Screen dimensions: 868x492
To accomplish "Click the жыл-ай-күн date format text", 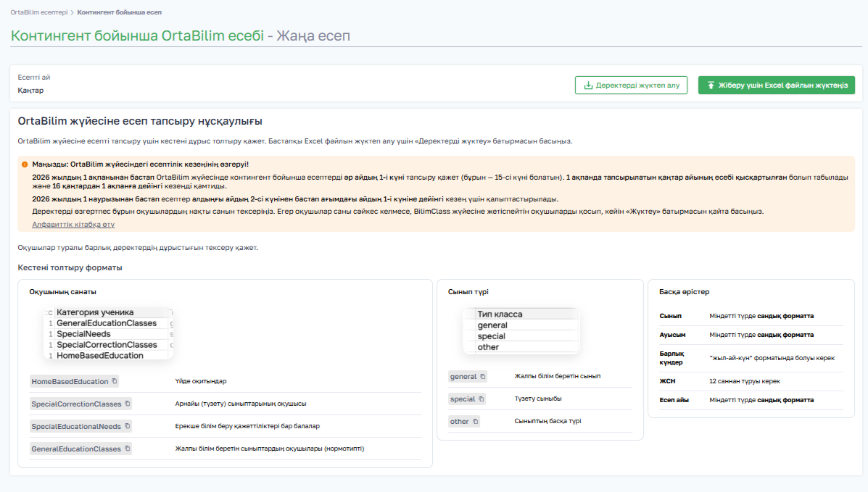I will coord(772,358).
